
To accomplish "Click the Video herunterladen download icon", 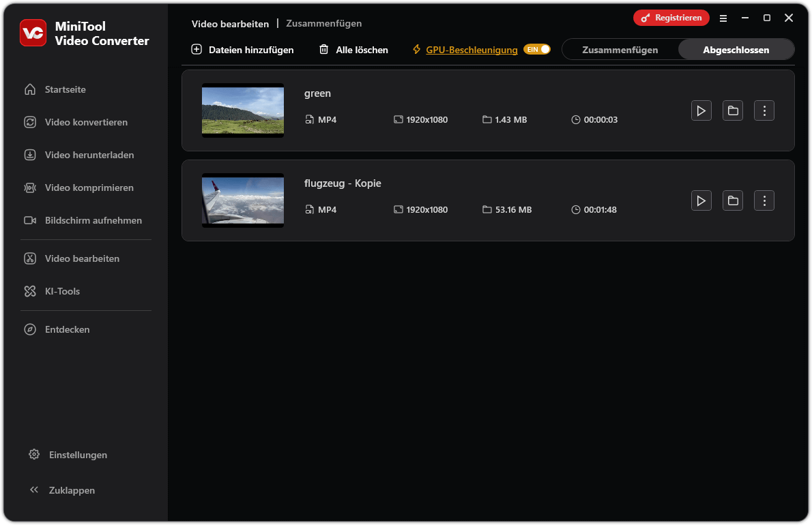I will click(30, 155).
